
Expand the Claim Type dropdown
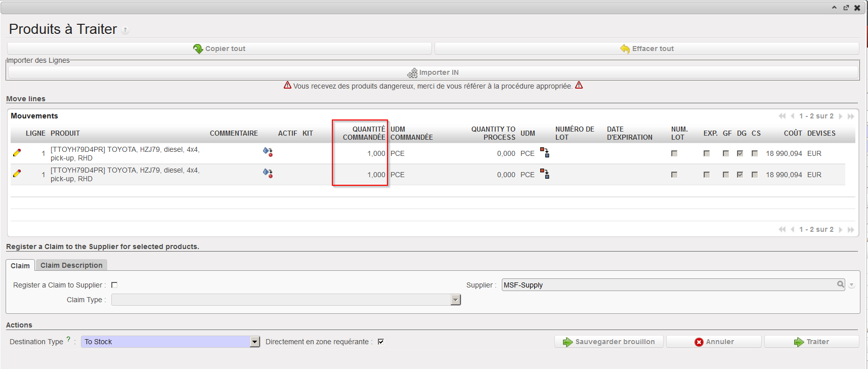456,300
